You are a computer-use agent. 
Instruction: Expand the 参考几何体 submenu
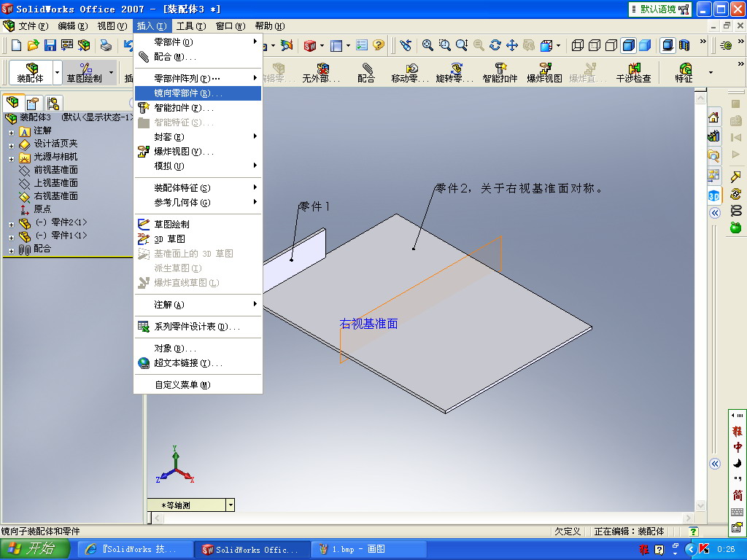pos(198,203)
